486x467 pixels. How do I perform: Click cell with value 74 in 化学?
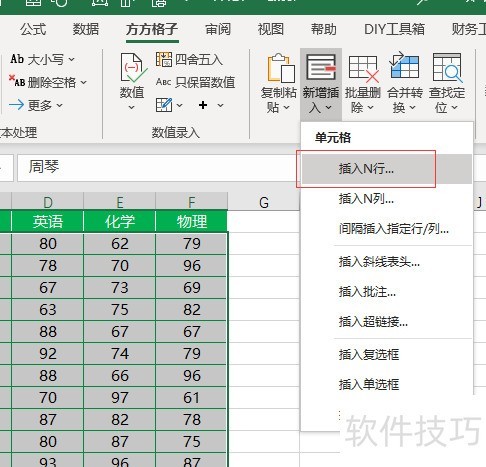point(120,354)
